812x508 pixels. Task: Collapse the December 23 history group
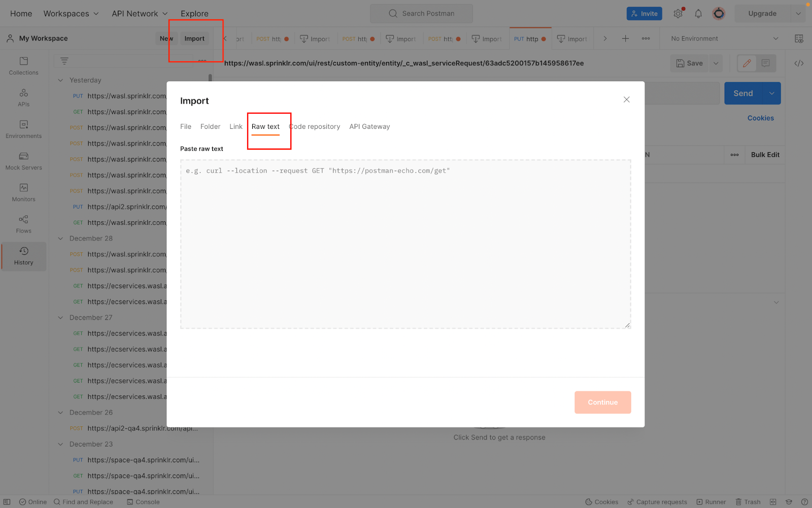pyautogui.click(x=60, y=444)
